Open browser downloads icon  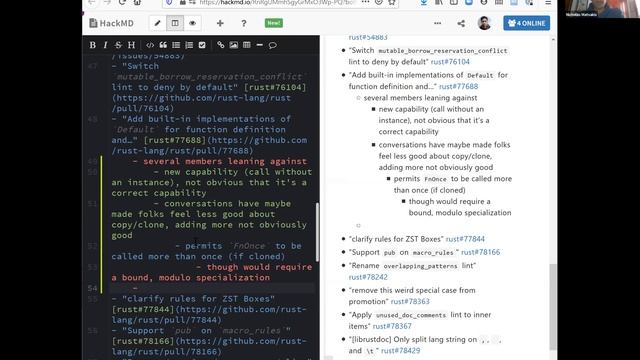[424, 2]
